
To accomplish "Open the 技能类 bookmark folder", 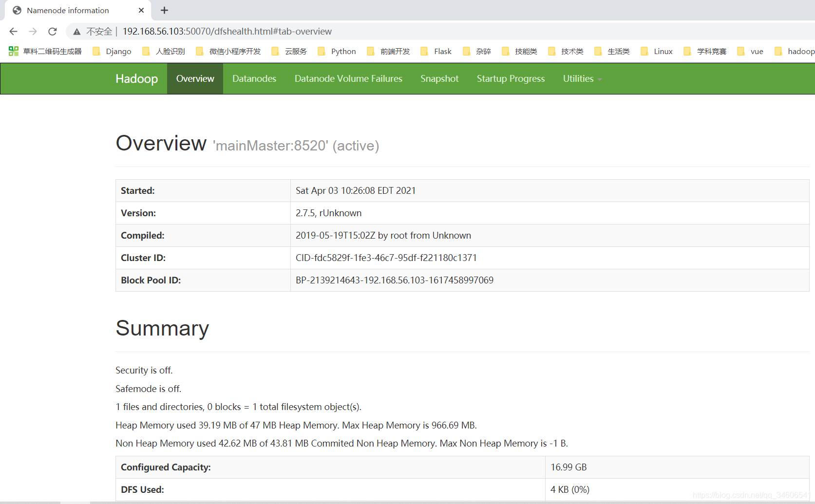I will pos(519,51).
